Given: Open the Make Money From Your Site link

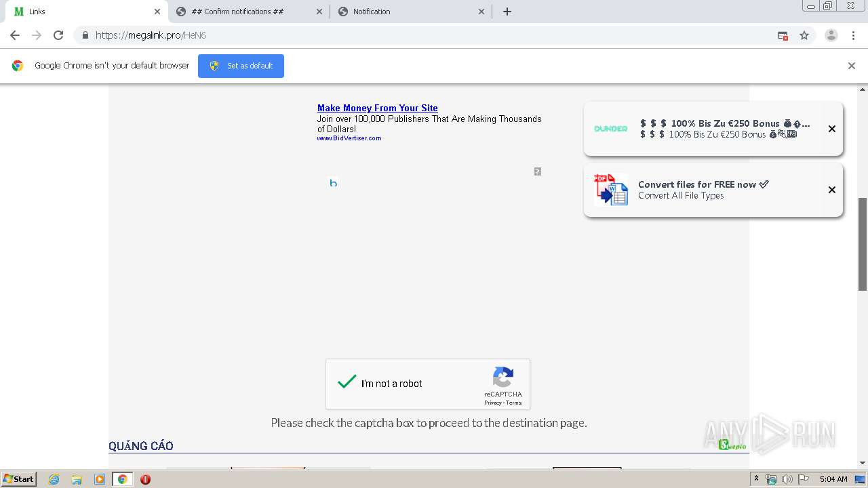Looking at the screenshot, I should [x=378, y=108].
